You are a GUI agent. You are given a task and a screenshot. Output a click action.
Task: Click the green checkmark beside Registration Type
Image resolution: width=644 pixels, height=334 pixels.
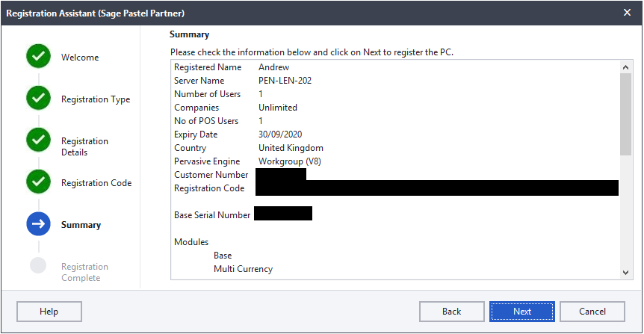39,98
